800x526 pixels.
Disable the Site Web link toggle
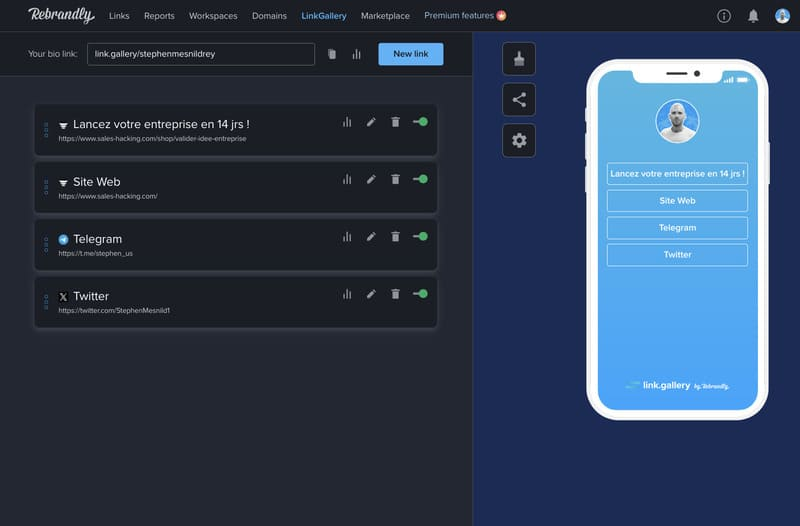coord(420,179)
